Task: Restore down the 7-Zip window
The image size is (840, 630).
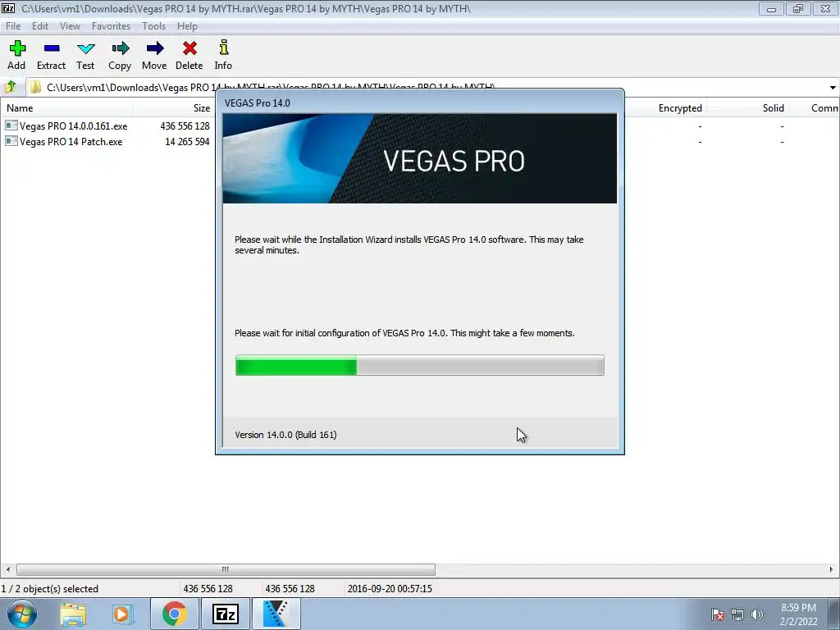Action: click(798, 8)
